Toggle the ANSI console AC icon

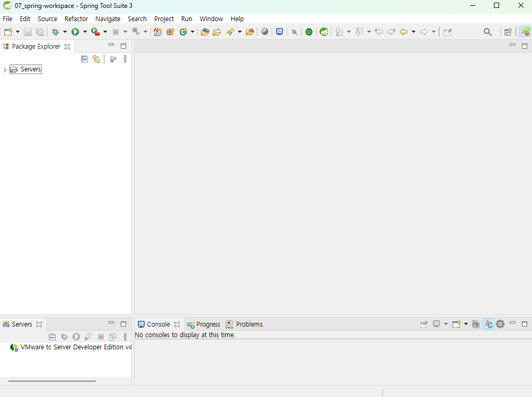tap(488, 324)
